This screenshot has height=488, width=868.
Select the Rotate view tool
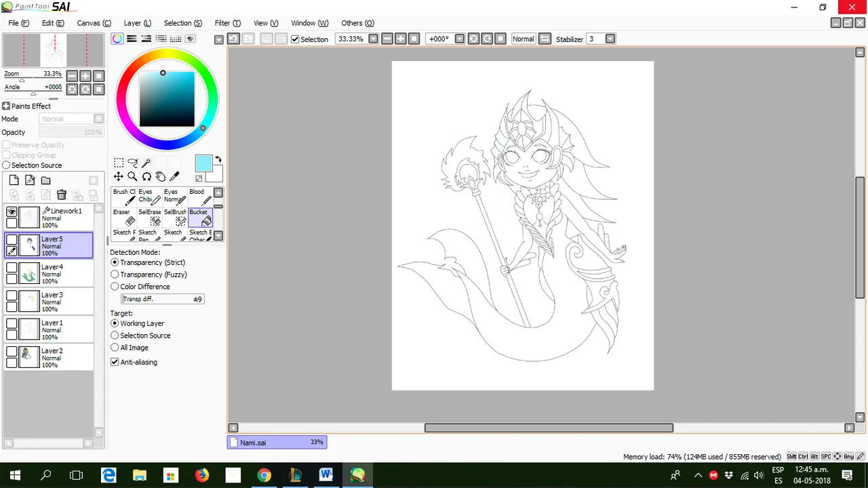(x=146, y=177)
